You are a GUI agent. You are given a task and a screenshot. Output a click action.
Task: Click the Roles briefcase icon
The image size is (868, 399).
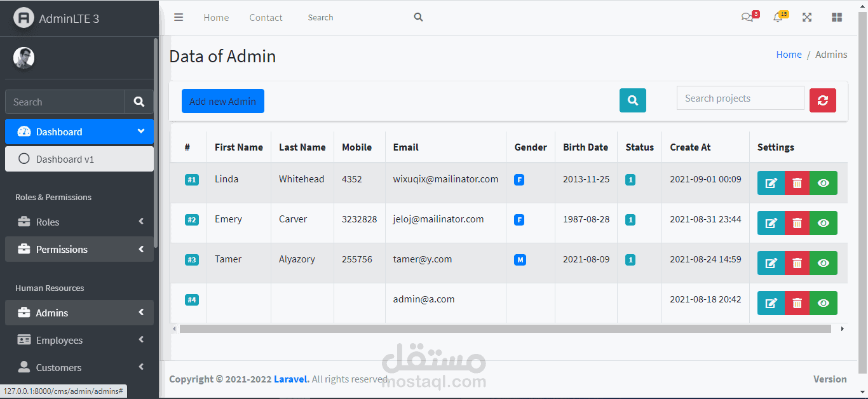[24, 222]
